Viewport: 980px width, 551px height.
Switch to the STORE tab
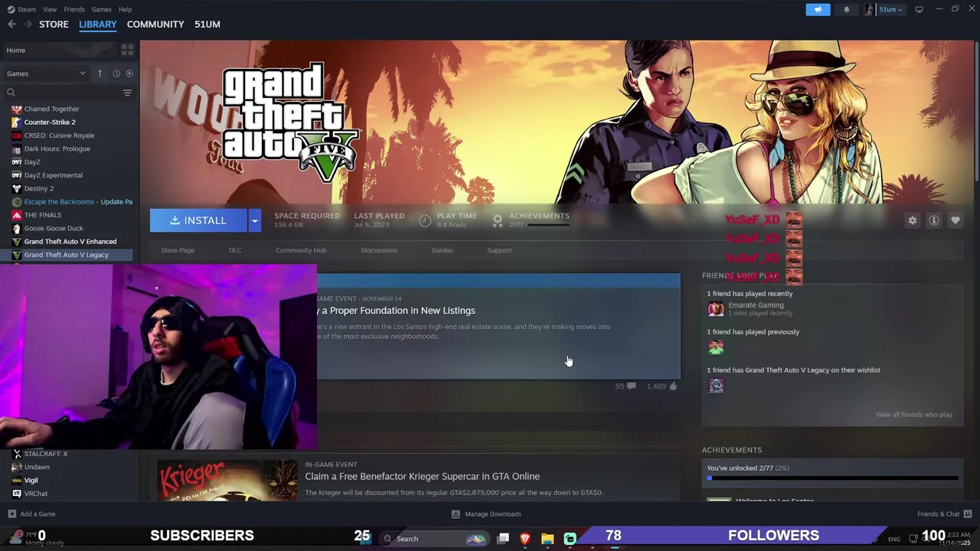pos(54,24)
